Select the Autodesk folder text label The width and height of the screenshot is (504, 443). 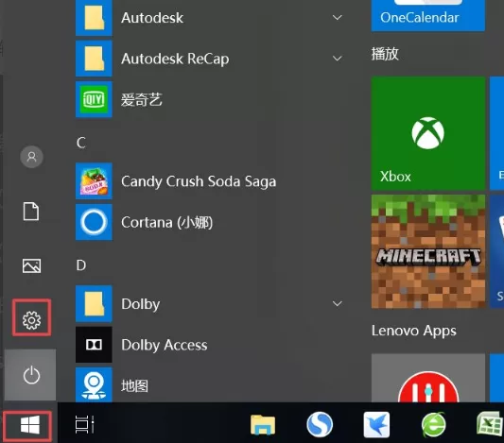[x=152, y=18]
